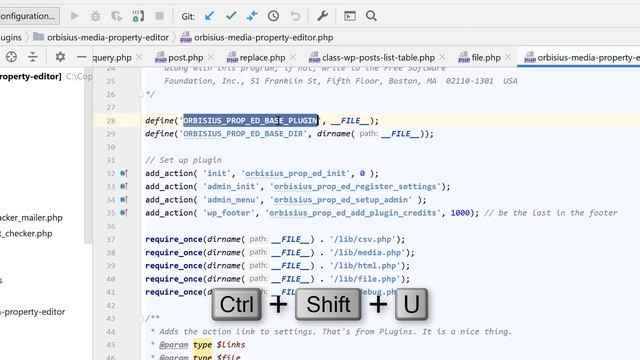Click Git Commit checkmark
The height and width of the screenshot is (360, 640).
coord(231,16)
